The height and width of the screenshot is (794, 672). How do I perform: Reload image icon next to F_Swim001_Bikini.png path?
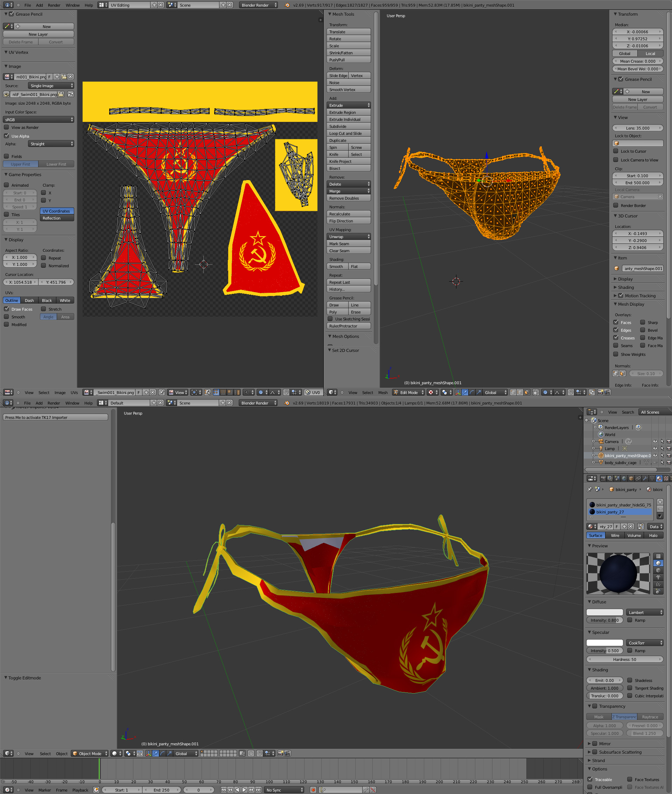(70, 94)
